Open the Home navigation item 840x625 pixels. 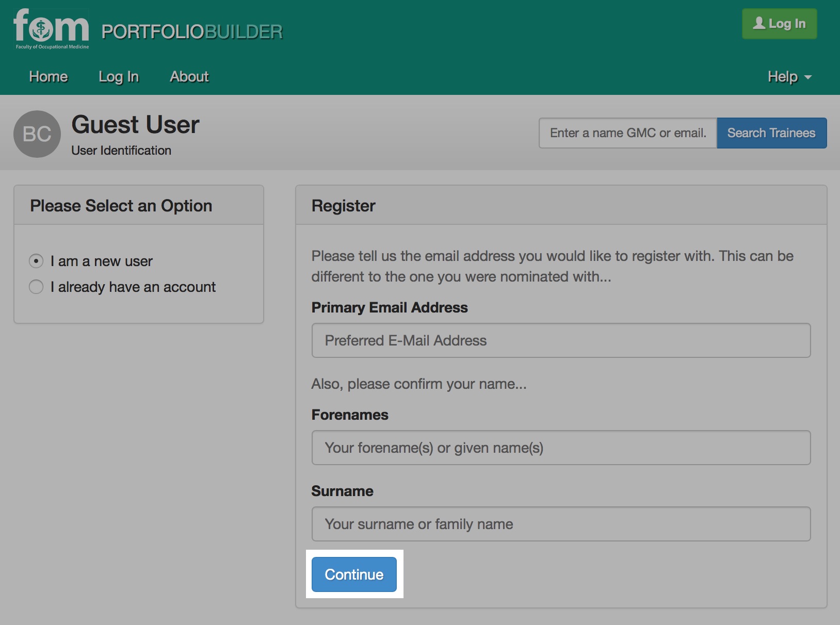49,76
